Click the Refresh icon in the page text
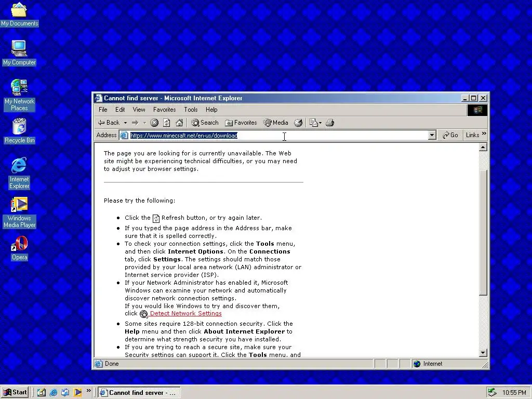532x399 pixels. pos(156,218)
